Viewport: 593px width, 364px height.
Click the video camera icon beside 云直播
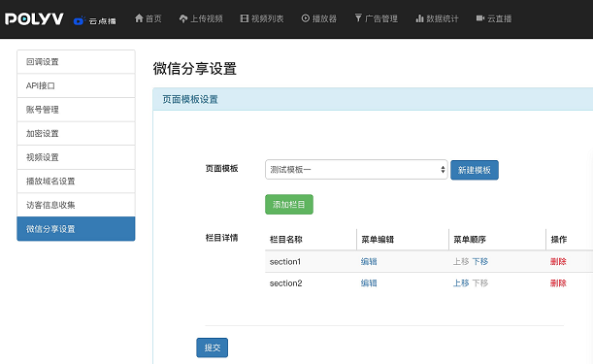[480, 18]
